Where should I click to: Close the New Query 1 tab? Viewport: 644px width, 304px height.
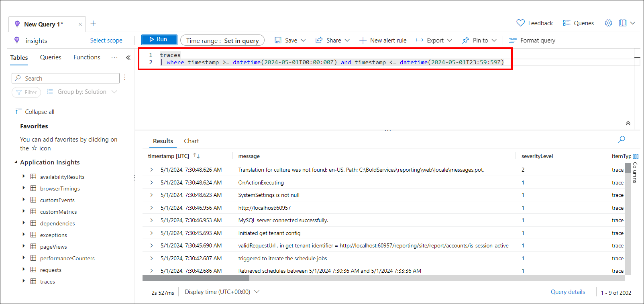coord(80,24)
